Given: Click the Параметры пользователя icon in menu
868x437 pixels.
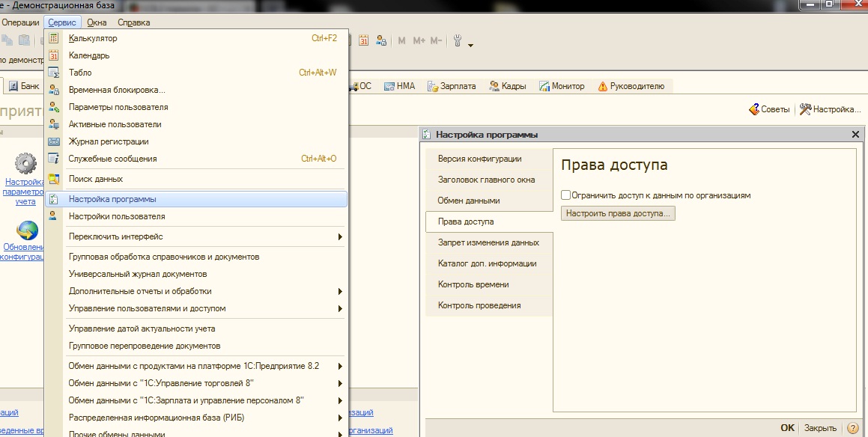Looking at the screenshot, I should (x=53, y=107).
